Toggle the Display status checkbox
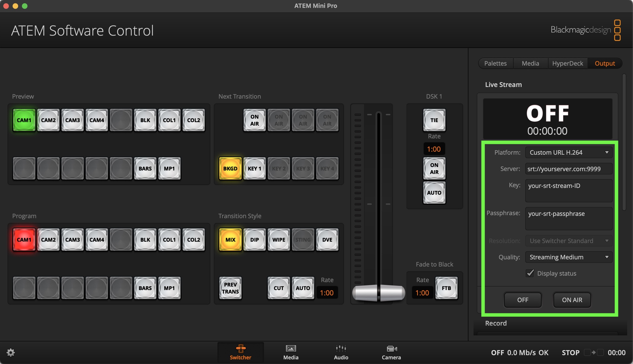633x364 pixels. point(530,273)
